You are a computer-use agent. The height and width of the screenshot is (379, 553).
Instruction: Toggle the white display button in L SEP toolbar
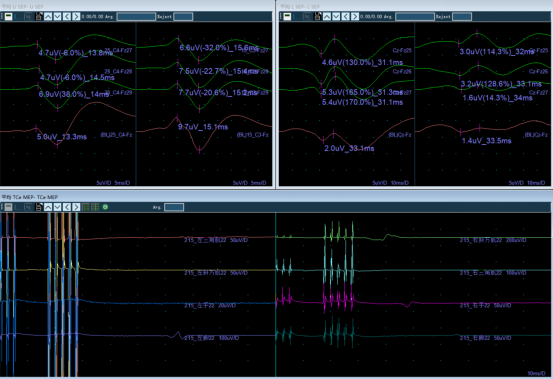click(x=287, y=17)
